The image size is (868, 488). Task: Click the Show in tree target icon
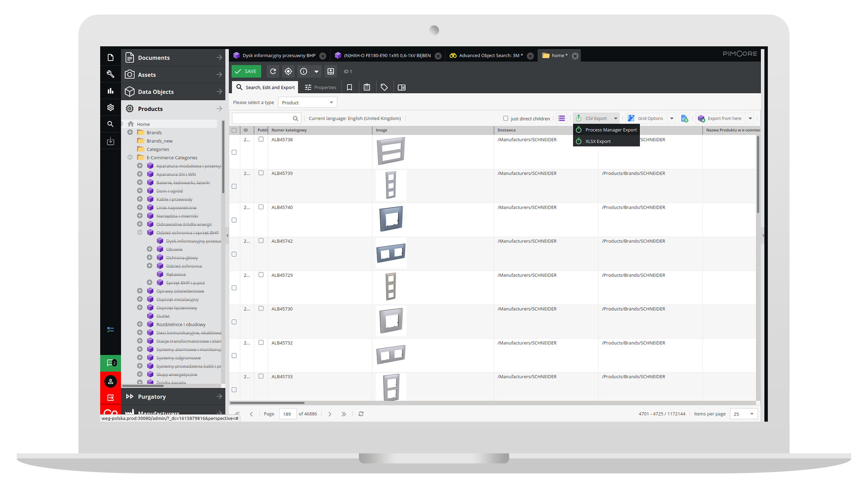(288, 71)
